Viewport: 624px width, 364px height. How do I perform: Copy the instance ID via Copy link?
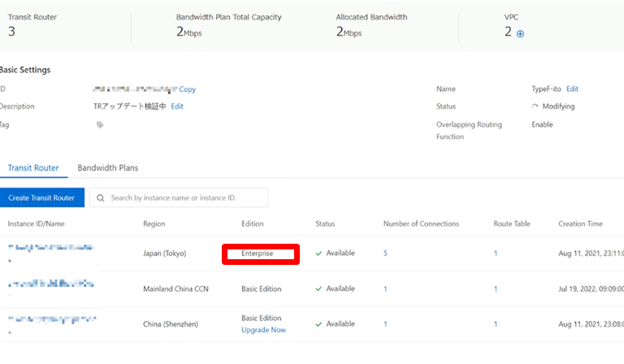pos(187,89)
